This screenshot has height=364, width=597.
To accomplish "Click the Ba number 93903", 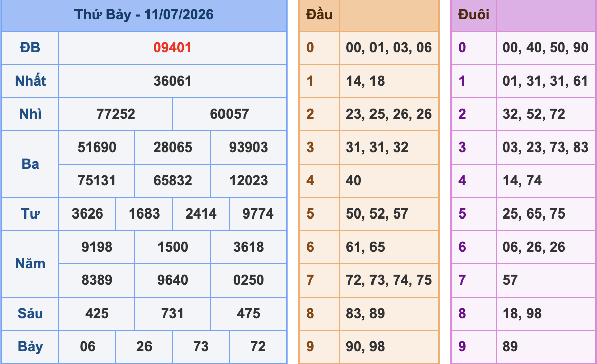I will click(x=248, y=148).
